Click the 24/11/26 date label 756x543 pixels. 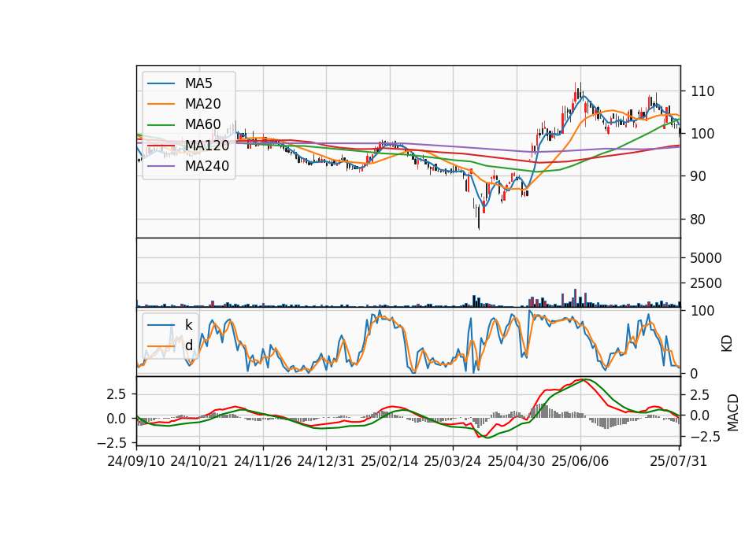tap(263, 461)
